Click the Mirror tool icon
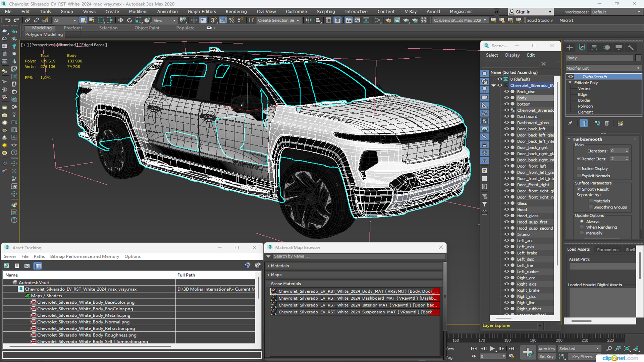Screen dimensions: 644x362 pos(308,20)
